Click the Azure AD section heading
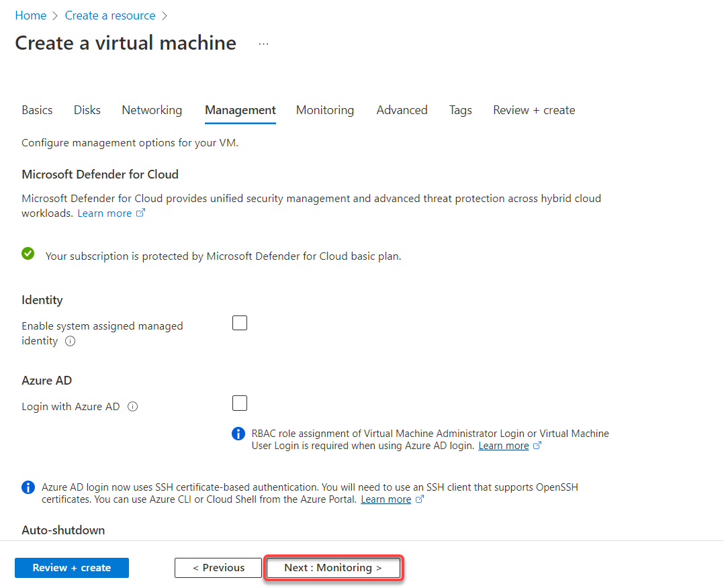The image size is (724, 588). click(46, 381)
